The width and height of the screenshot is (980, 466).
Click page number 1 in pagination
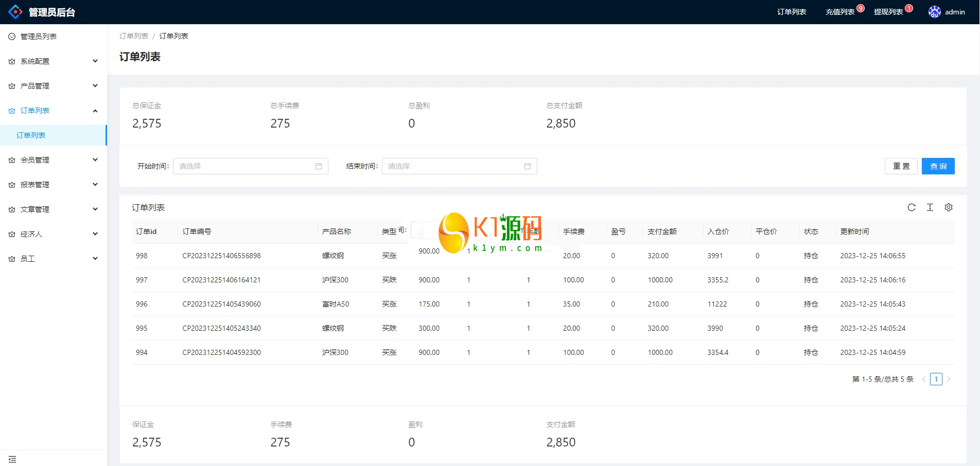936,379
